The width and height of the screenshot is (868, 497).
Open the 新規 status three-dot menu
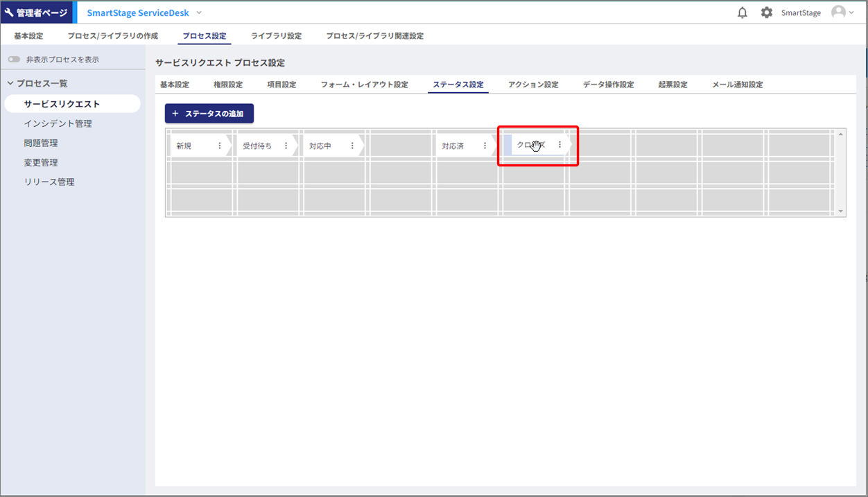[220, 146]
